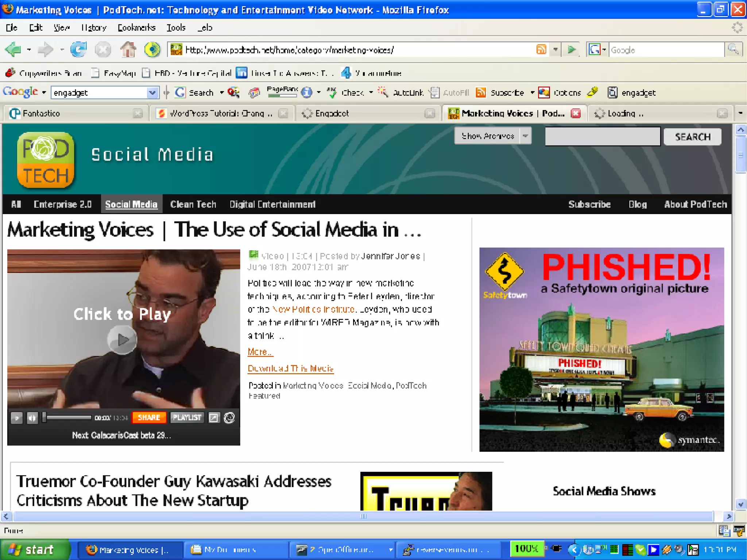The image size is (747, 560).
Task: Click the Home icon in navigation toolbar
Action: pos(128,49)
